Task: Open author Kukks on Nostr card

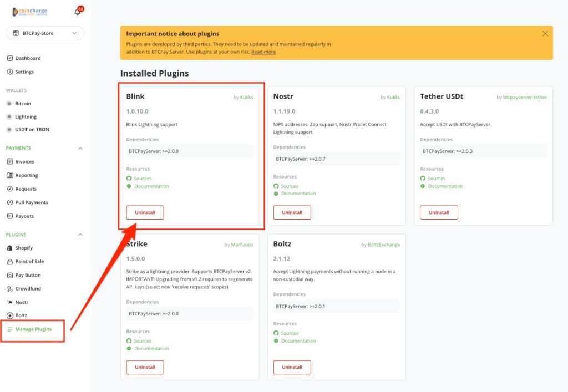Action: coord(393,98)
